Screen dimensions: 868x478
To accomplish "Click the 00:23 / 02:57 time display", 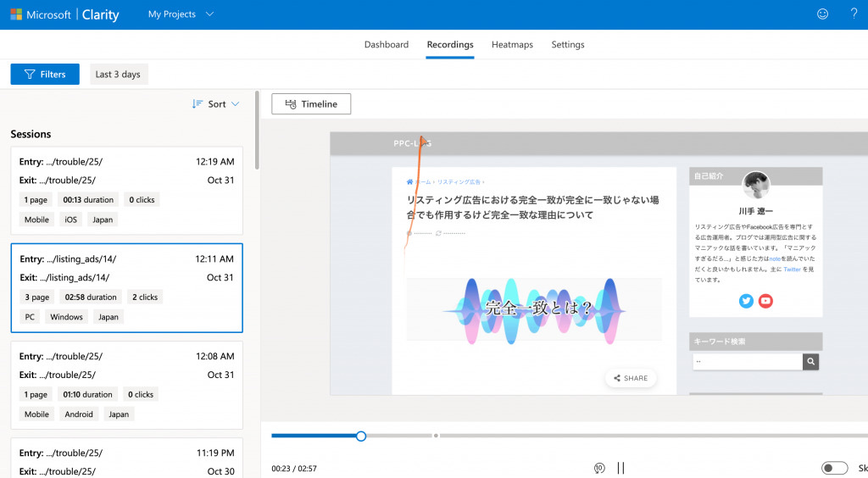I will click(294, 469).
